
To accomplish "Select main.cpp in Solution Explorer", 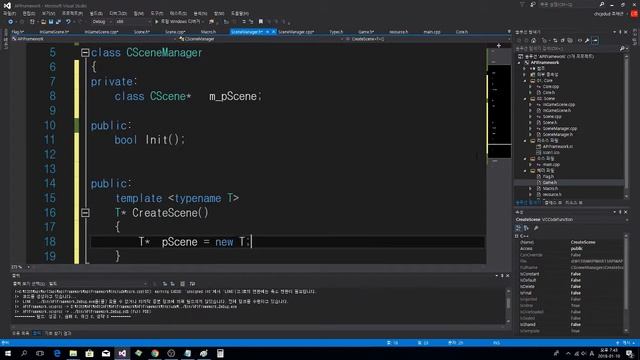I will click(x=551, y=164).
